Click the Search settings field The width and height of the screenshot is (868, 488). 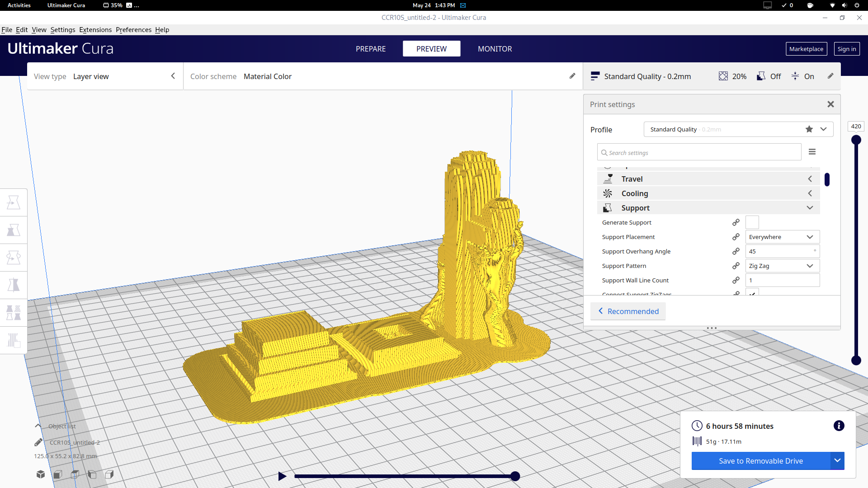tap(699, 152)
